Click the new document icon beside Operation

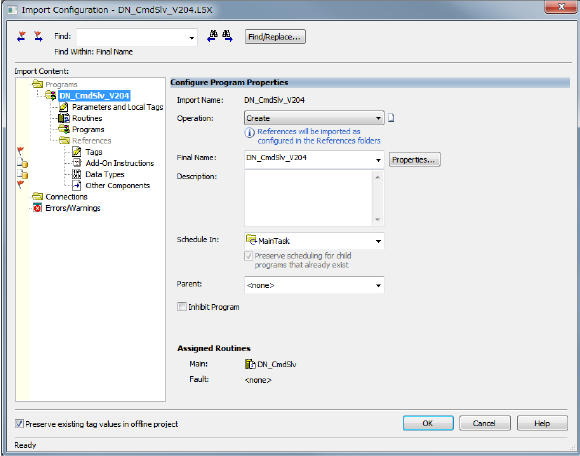point(391,118)
